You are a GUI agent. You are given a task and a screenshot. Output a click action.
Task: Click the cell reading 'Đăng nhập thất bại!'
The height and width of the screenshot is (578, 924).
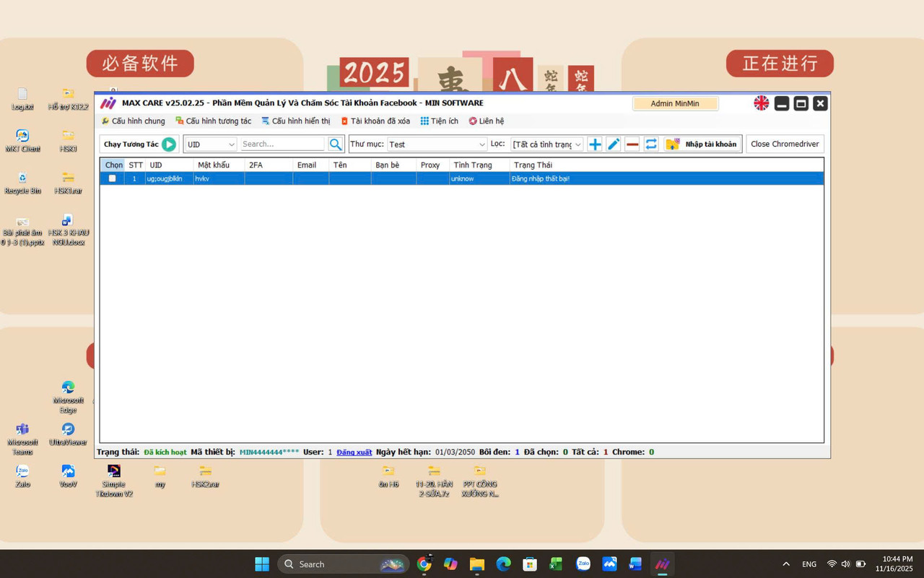pos(666,178)
